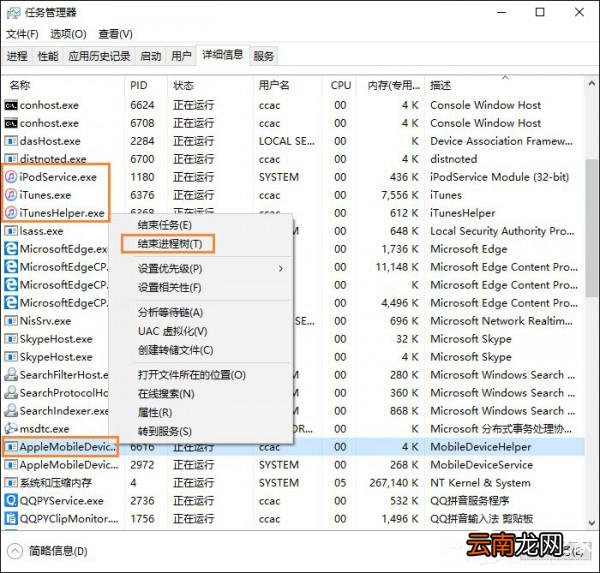
Task: Select the iTunes description cell
Action: click(x=446, y=195)
